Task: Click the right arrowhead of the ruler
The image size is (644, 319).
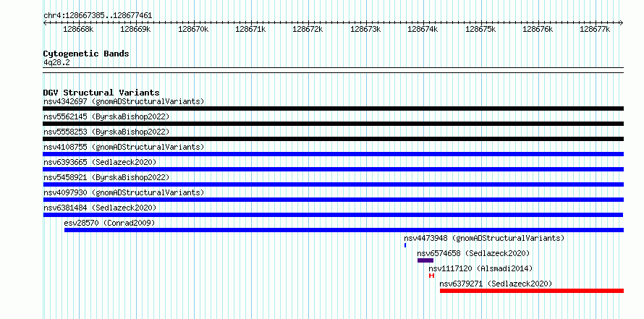Action: [x=622, y=23]
